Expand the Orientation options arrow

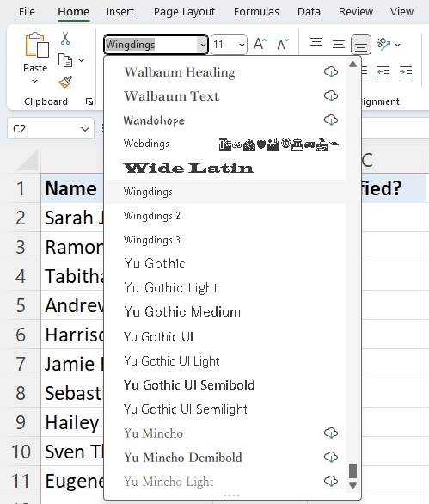point(397,45)
